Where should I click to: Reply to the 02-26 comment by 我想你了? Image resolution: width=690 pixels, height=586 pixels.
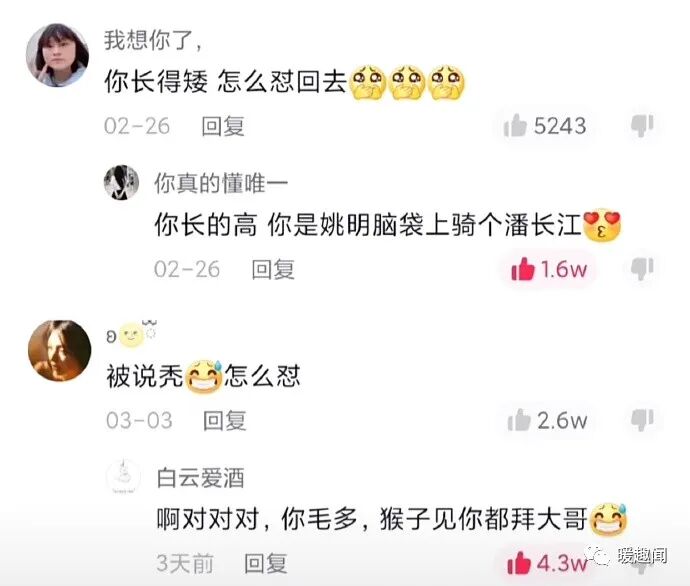pyautogui.click(x=223, y=126)
